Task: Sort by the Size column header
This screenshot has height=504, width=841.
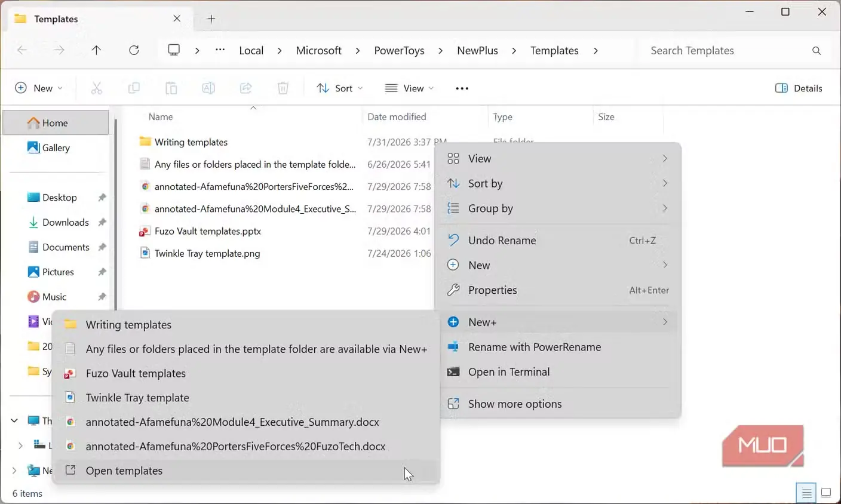Action: click(606, 117)
